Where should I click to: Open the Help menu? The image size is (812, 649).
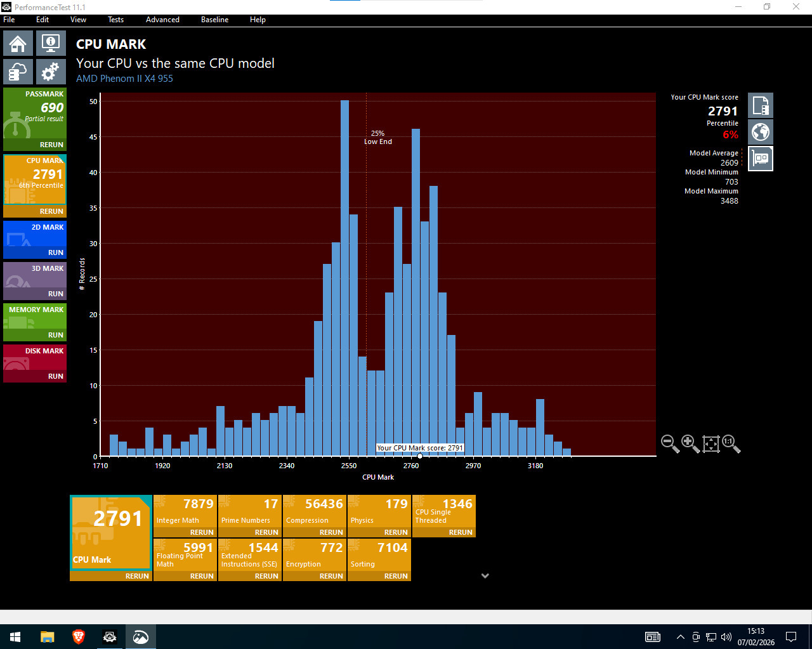[258, 20]
